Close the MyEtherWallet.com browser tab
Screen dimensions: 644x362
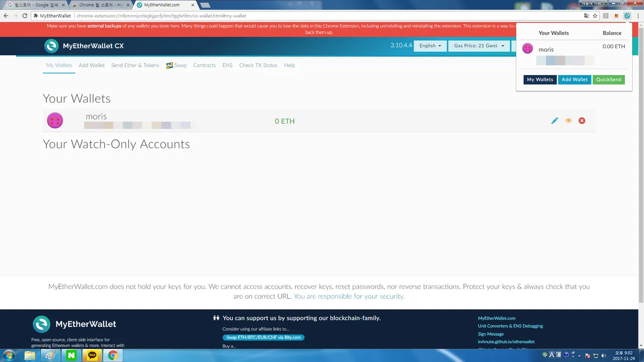pyautogui.click(x=193, y=5)
